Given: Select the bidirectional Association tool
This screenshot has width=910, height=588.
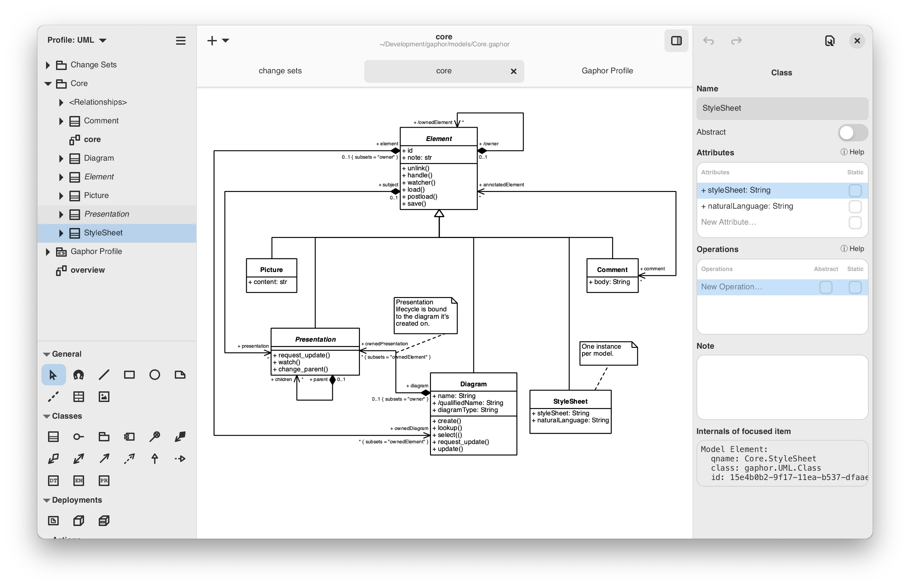Looking at the screenshot, I should point(78,458).
